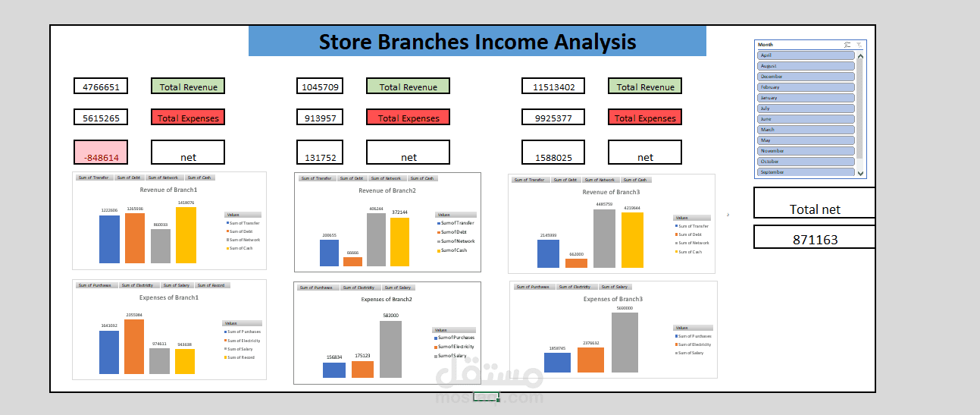The height and width of the screenshot is (415, 980).
Task: Click Sum of Record button in Expenses of Branch1
Action: click(x=212, y=285)
